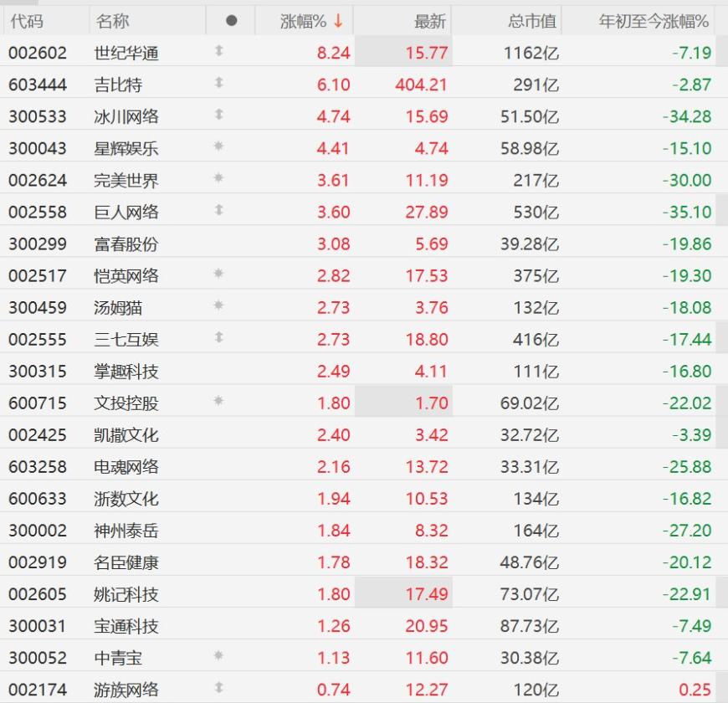The width and height of the screenshot is (728, 703).
Task: Select stock name 名臣健康
Action: [x=126, y=562]
